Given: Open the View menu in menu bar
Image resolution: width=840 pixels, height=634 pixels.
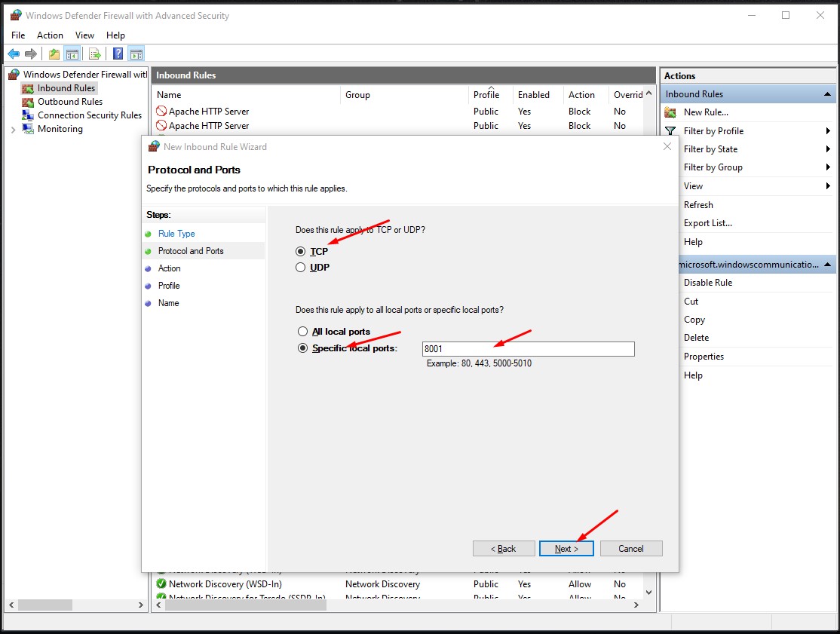Looking at the screenshot, I should pos(84,35).
